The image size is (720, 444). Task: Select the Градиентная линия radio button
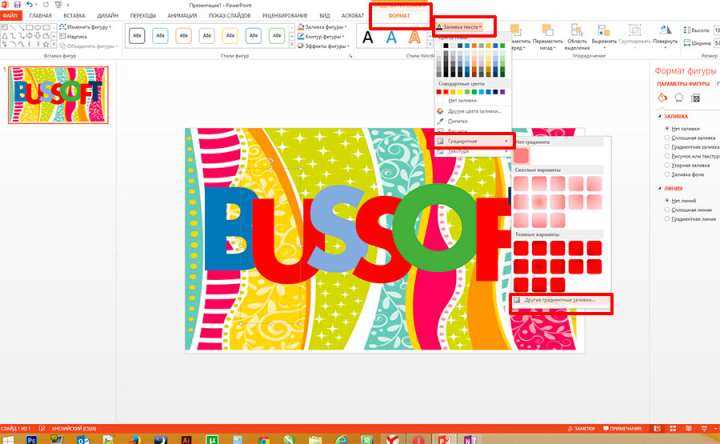pos(667,219)
